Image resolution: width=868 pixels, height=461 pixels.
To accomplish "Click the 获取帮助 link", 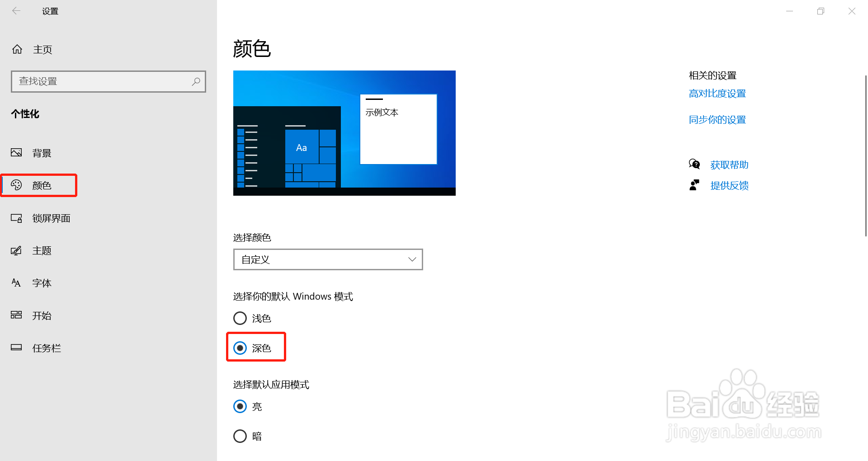I will coord(729,165).
